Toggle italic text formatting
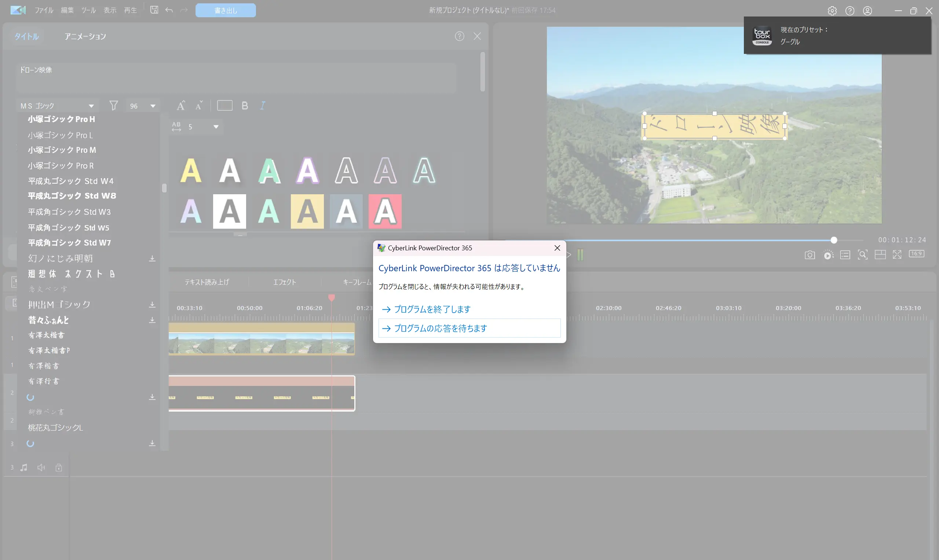Image resolution: width=939 pixels, height=560 pixels. point(262,106)
